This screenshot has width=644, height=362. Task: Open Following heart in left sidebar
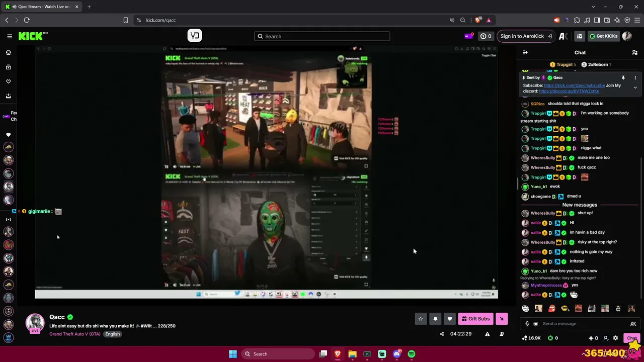point(8,81)
